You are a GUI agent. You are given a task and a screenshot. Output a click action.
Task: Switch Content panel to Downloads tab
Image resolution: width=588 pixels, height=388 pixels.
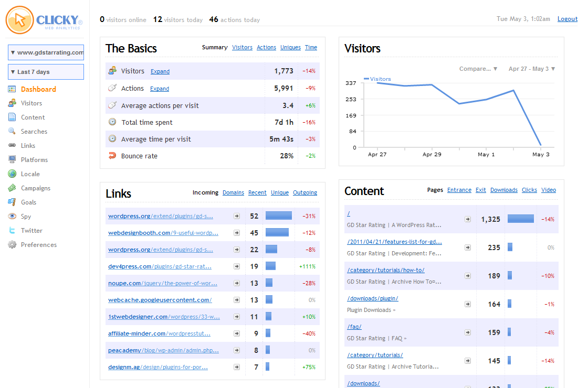(503, 190)
